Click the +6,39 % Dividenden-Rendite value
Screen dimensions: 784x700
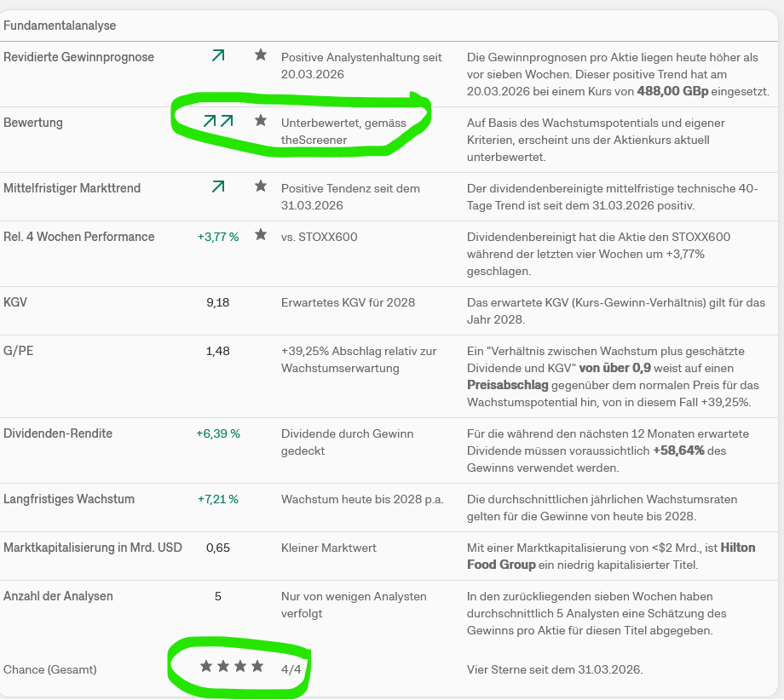[x=218, y=433]
